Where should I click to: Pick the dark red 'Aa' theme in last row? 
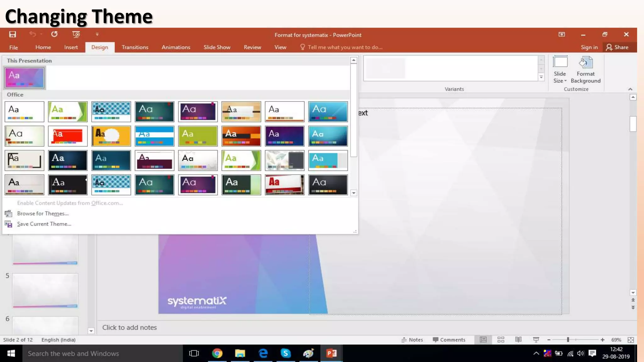coord(285,185)
